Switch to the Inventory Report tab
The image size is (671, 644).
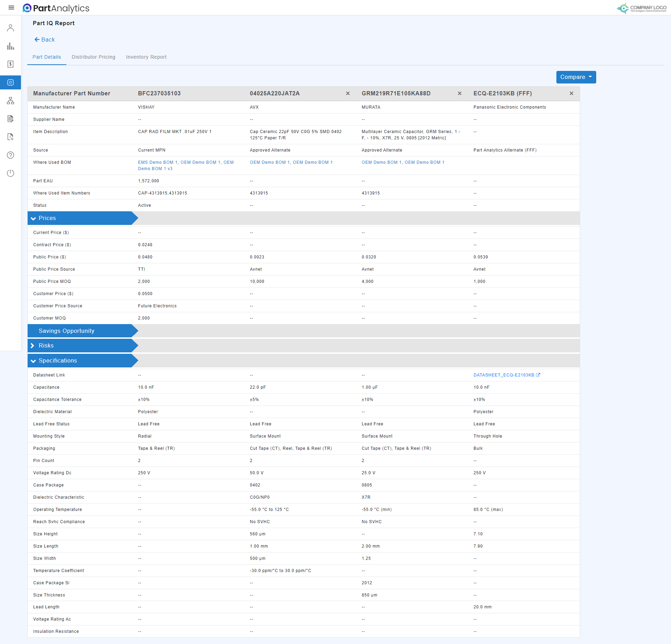[x=146, y=57]
